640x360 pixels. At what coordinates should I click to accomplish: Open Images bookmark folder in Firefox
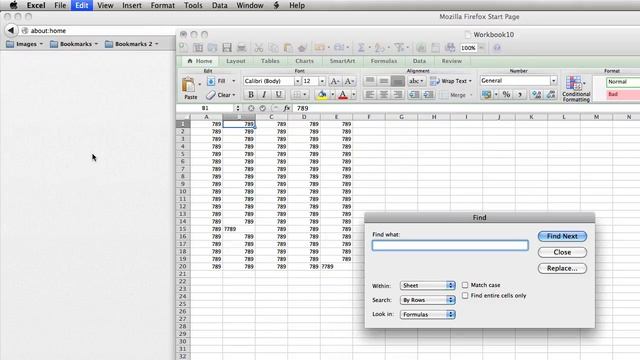coord(24,44)
